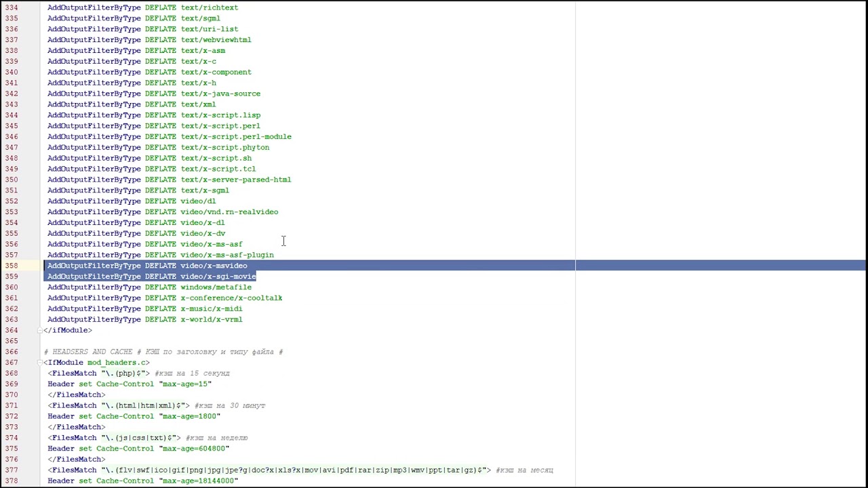This screenshot has height=488, width=868.
Task: Click the selected video/x-sgi-movie text
Action: pyautogui.click(x=218, y=277)
